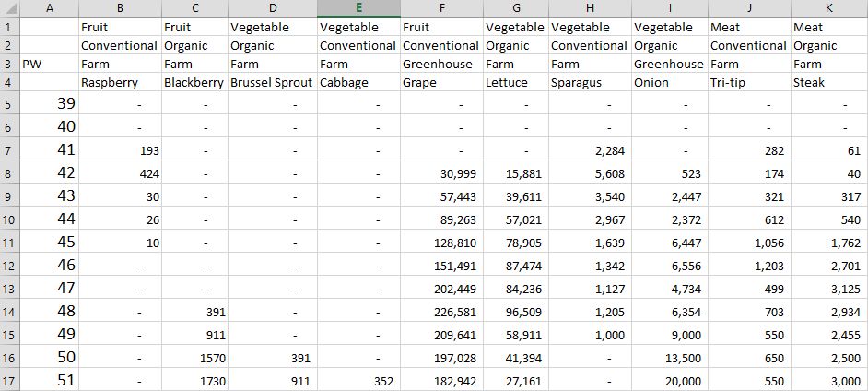
Task: Select the Brussel Sprout cell
Action: click(273, 82)
